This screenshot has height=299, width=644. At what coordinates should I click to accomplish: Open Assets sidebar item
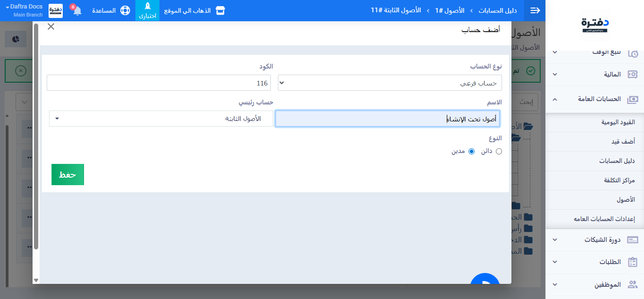tap(595, 200)
